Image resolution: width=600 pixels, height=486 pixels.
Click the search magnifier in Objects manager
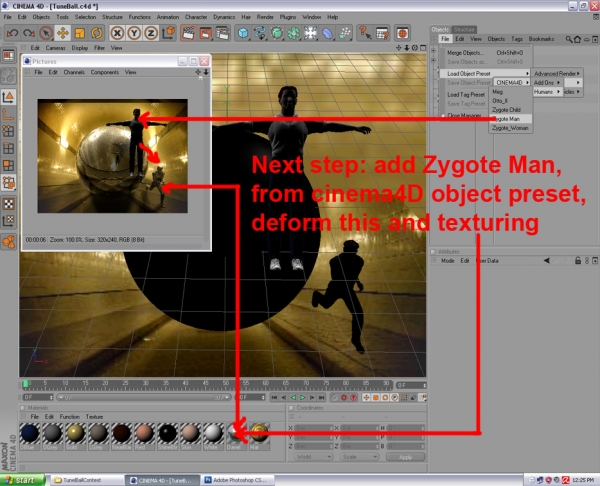tap(569, 39)
